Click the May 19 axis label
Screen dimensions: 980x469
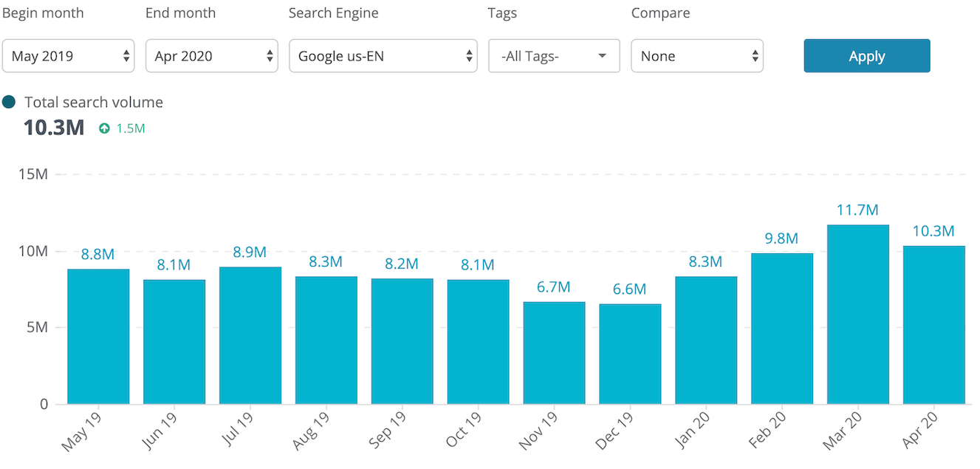tap(80, 430)
